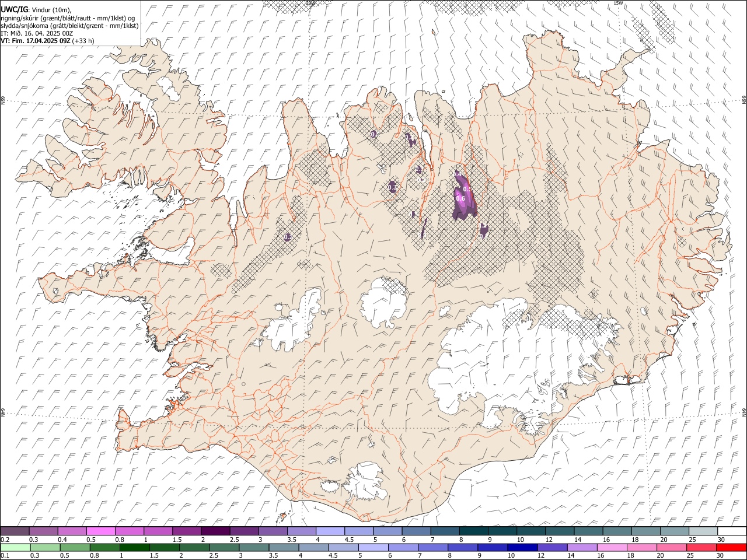Choose the 30 pure red rain legend swatch
This screenshot has width=747, height=560.
click(x=731, y=547)
